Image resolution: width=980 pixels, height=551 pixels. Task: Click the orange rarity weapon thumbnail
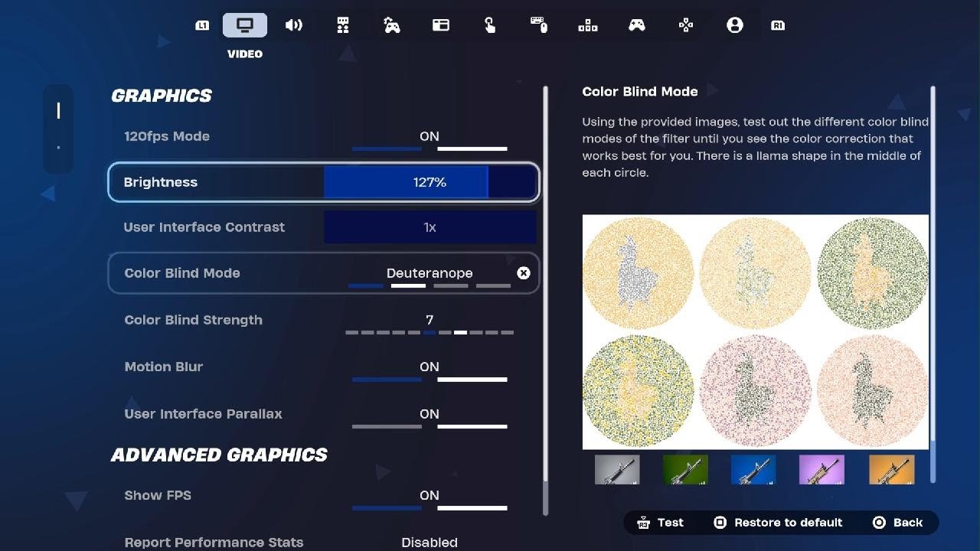point(892,470)
